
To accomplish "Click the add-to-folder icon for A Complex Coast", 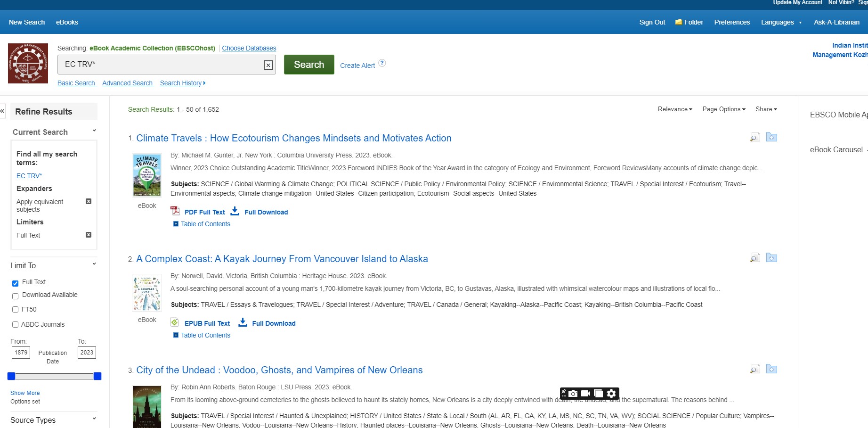I will pyautogui.click(x=771, y=258).
